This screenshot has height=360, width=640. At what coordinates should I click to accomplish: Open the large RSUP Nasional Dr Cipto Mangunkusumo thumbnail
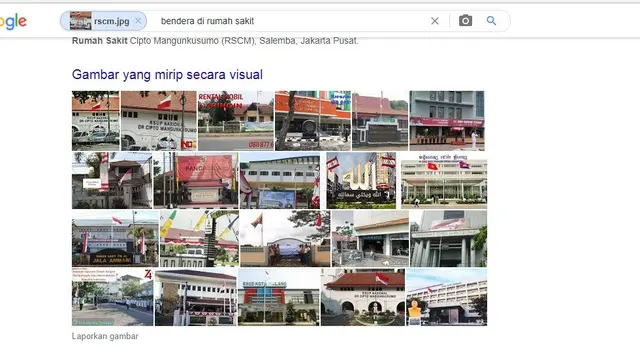pos(159,121)
